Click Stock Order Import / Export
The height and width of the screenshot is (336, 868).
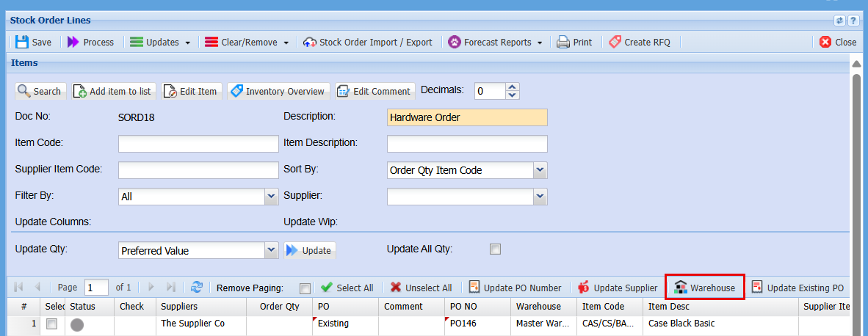(368, 42)
